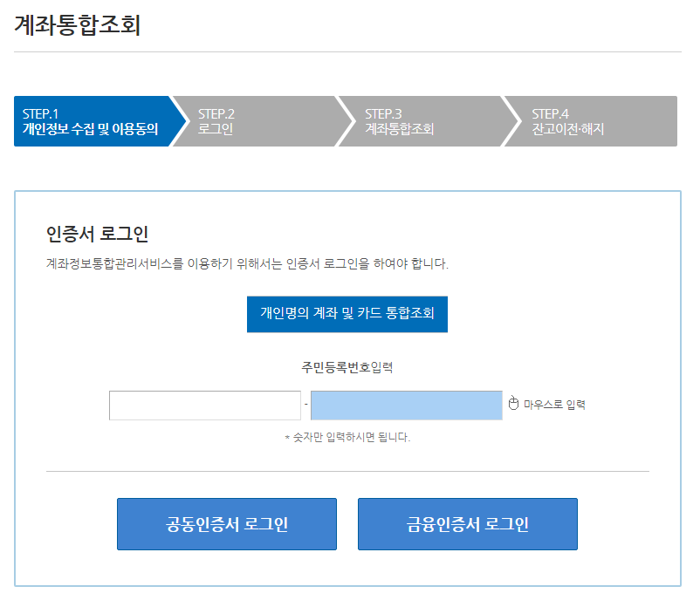Click the 주민등록번호입력 label
The image size is (700, 600).
coord(347,367)
